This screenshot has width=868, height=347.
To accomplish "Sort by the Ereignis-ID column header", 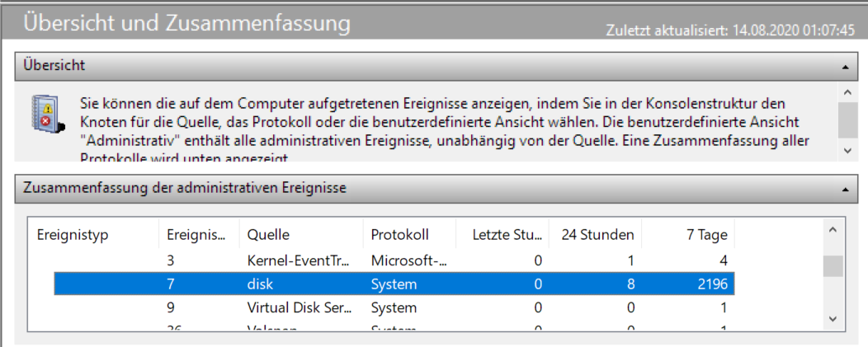I will [x=196, y=235].
